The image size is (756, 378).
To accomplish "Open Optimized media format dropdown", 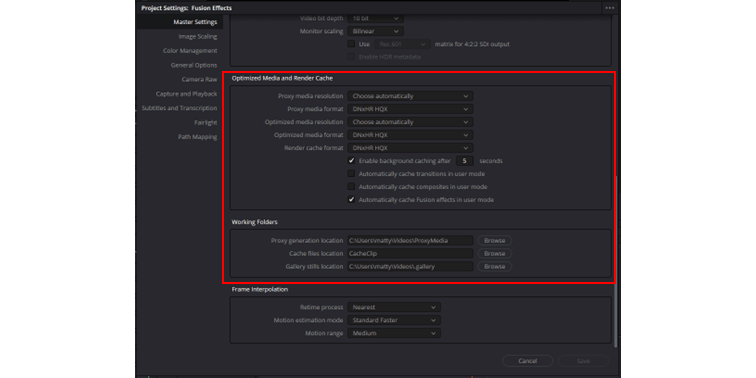I will [410, 135].
